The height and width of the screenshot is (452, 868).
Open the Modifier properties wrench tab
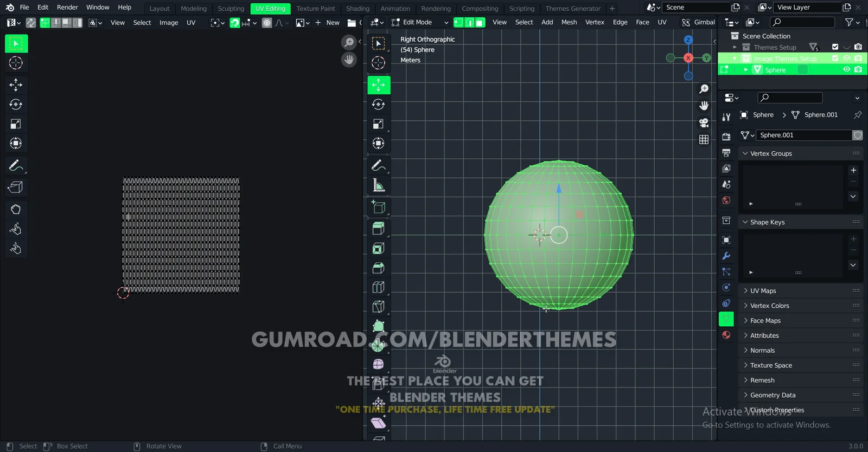pyautogui.click(x=726, y=256)
